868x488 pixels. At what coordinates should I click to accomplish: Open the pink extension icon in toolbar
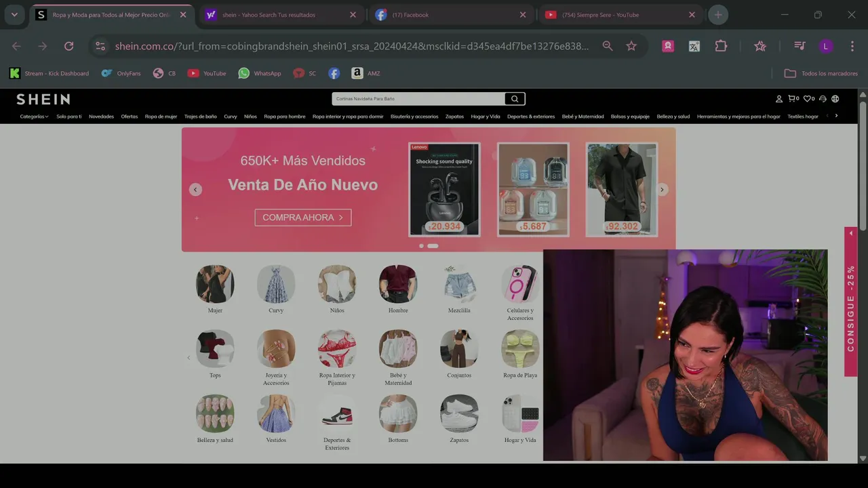(668, 46)
